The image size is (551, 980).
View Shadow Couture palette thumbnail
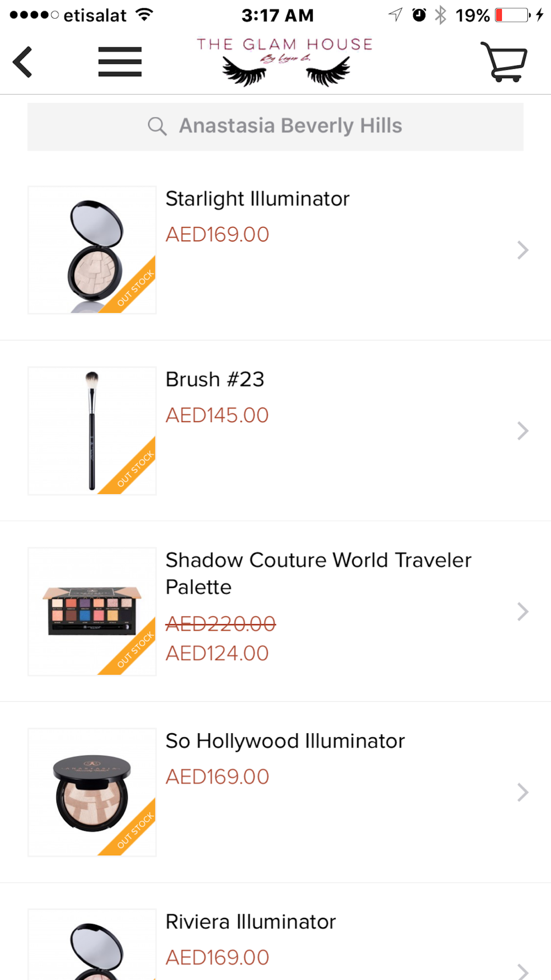click(x=92, y=611)
